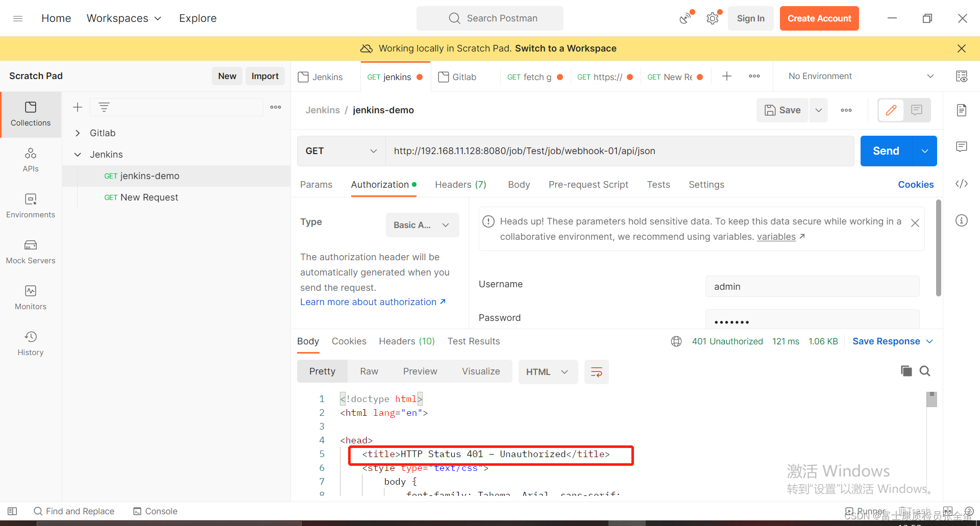Screen dimensions: 980x526
Task: Open the Workspaces dropdown
Action: tap(124, 18)
